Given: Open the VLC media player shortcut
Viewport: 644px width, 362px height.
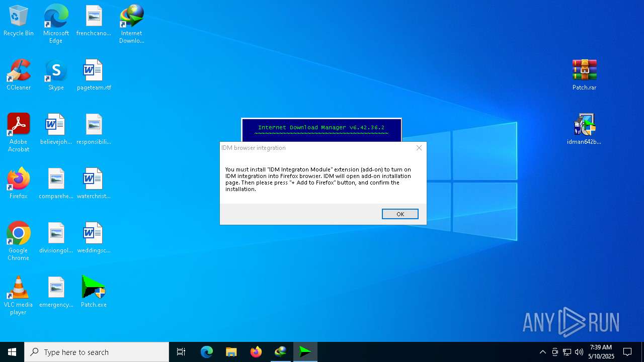Looking at the screenshot, I should pos(19,296).
